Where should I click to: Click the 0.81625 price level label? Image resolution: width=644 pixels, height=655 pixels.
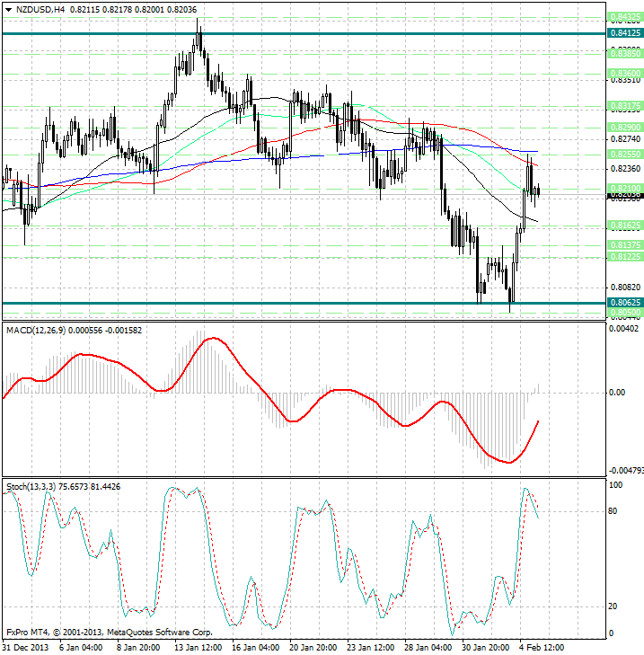(x=625, y=226)
